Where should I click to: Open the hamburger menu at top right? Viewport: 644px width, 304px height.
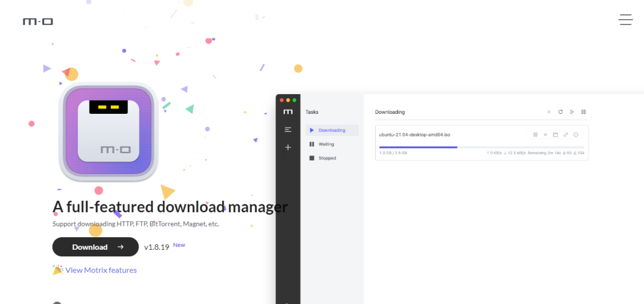tap(626, 20)
